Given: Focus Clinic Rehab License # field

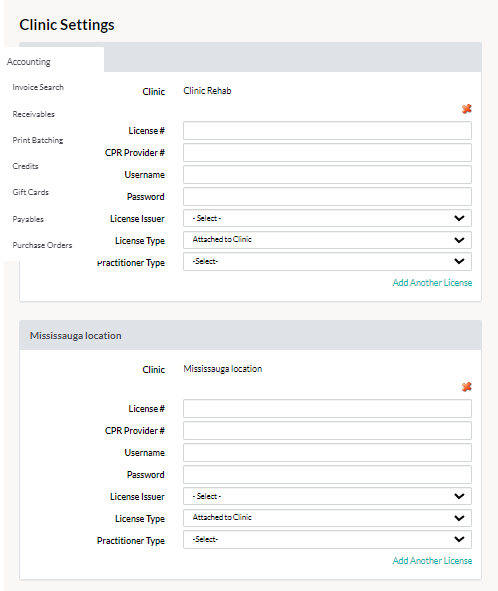Looking at the screenshot, I should pyautogui.click(x=327, y=130).
